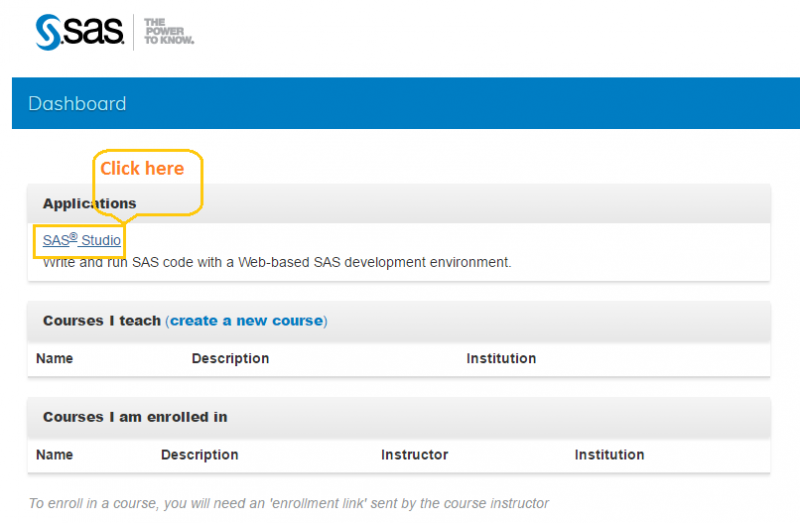The width and height of the screenshot is (800, 523).
Task: Click the 'Write and run SAS code' description
Action: coord(277,263)
